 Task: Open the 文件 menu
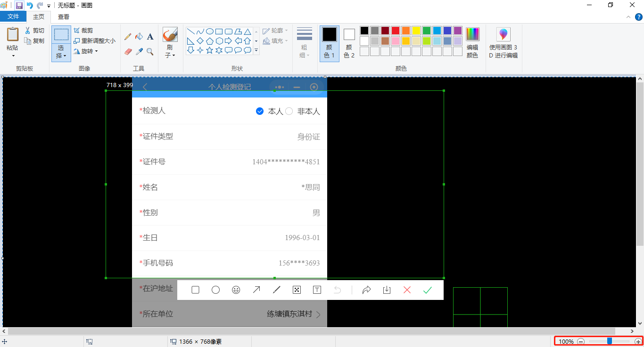13,16
